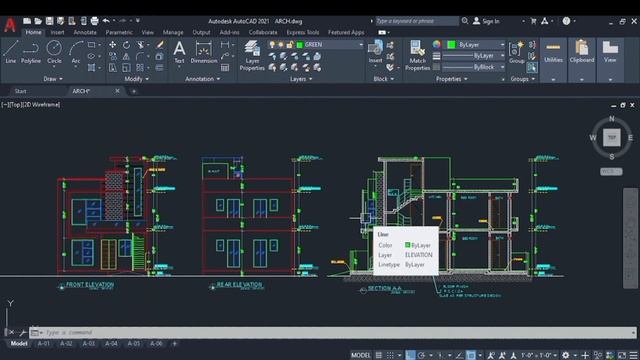640x360 pixels.
Task: Open the Start file tab
Action: tap(20, 91)
